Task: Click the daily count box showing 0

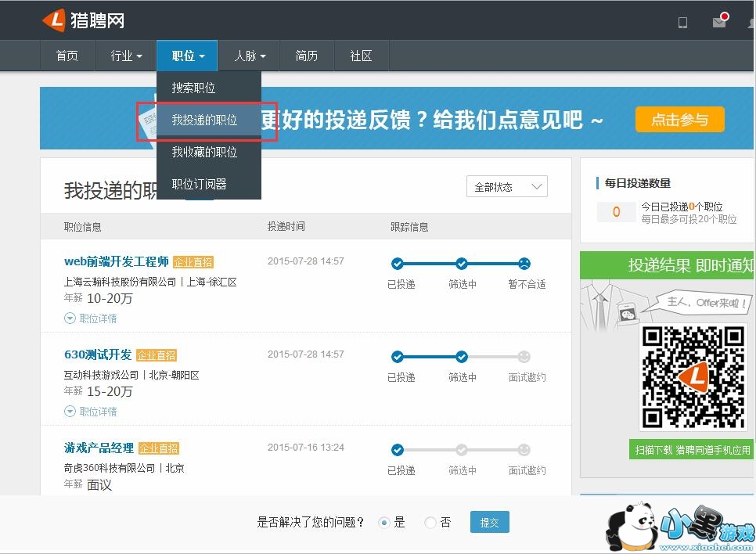Action: pyautogui.click(x=616, y=212)
